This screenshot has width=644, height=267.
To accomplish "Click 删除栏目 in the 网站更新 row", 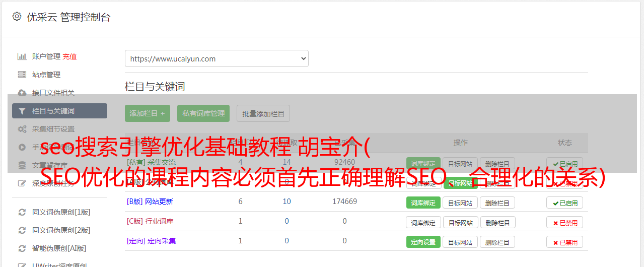I will pos(497,203).
